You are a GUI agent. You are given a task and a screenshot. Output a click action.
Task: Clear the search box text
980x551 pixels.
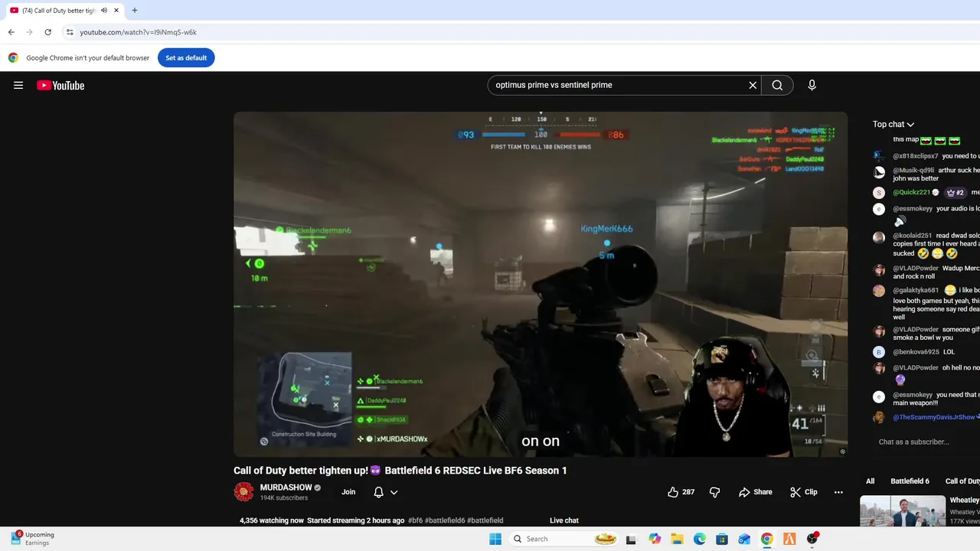click(x=753, y=85)
